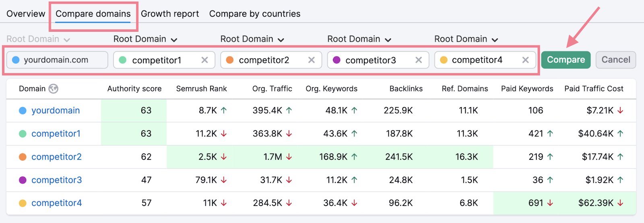644x223 pixels.
Task: Click the yellow dot in competitor4 row
Action: (x=23, y=203)
